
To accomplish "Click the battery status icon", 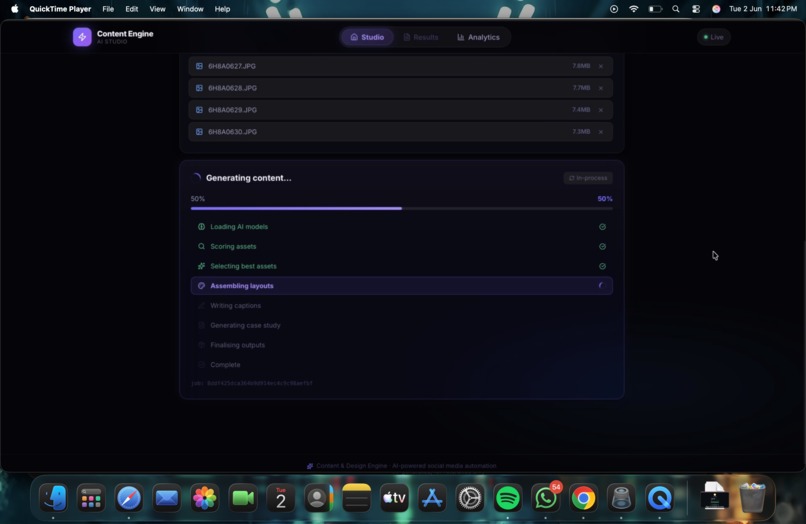I will pyautogui.click(x=655, y=9).
